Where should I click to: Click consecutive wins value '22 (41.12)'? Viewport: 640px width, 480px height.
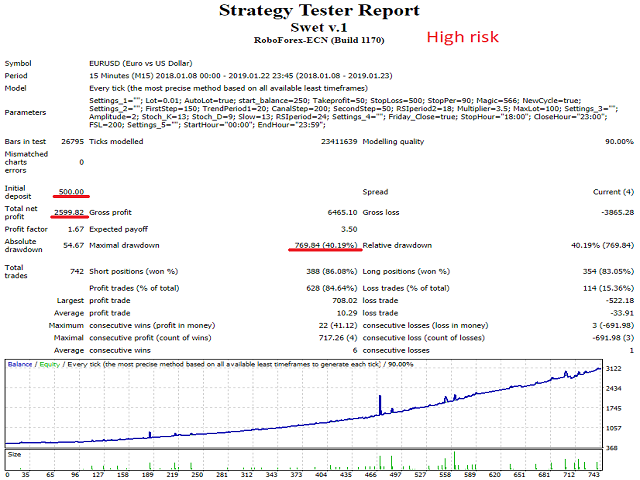pyautogui.click(x=338, y=326)
